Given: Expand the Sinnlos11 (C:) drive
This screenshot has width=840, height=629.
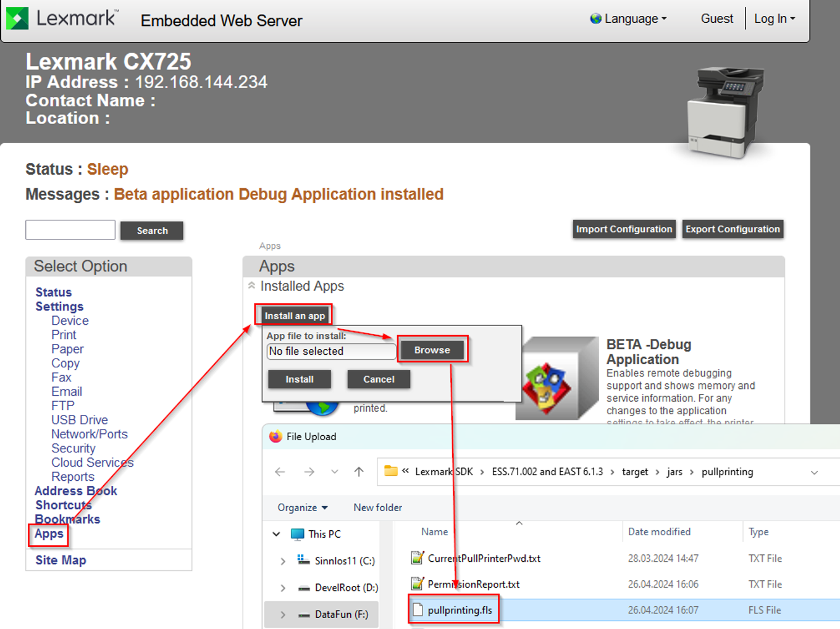Looking at the screenshot, I should pyautogui.click(x=283, y=561).
